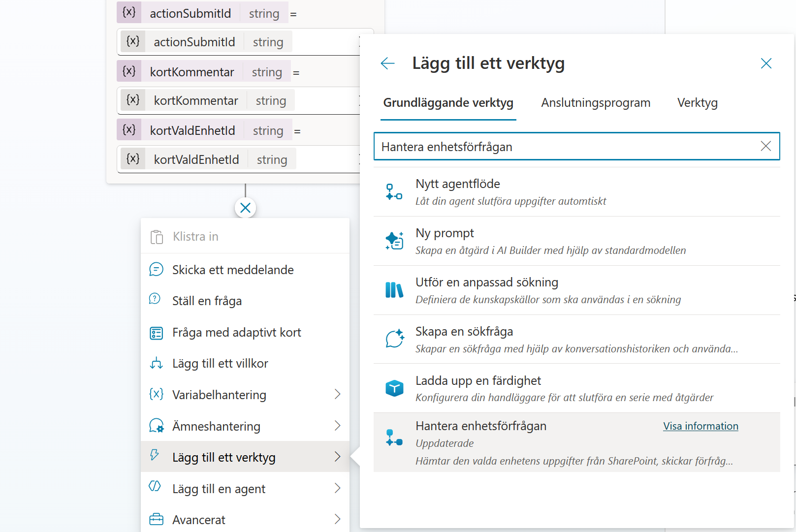
Task: Switch to the Grundläggande verktyg tab
Action: (448, 103)
